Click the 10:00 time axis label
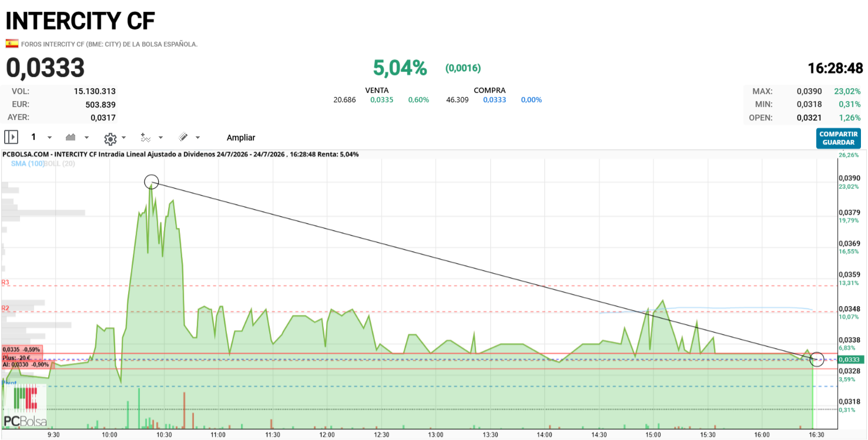868x440 pixels. tap(109, 435)
